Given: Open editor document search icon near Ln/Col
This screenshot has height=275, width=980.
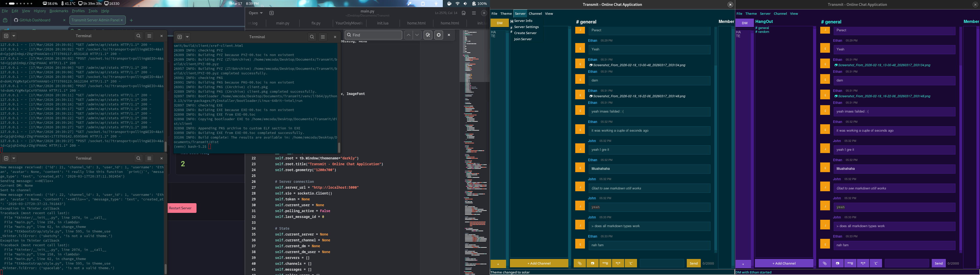Looking at the screenshot, I should [x=463, y=13].
